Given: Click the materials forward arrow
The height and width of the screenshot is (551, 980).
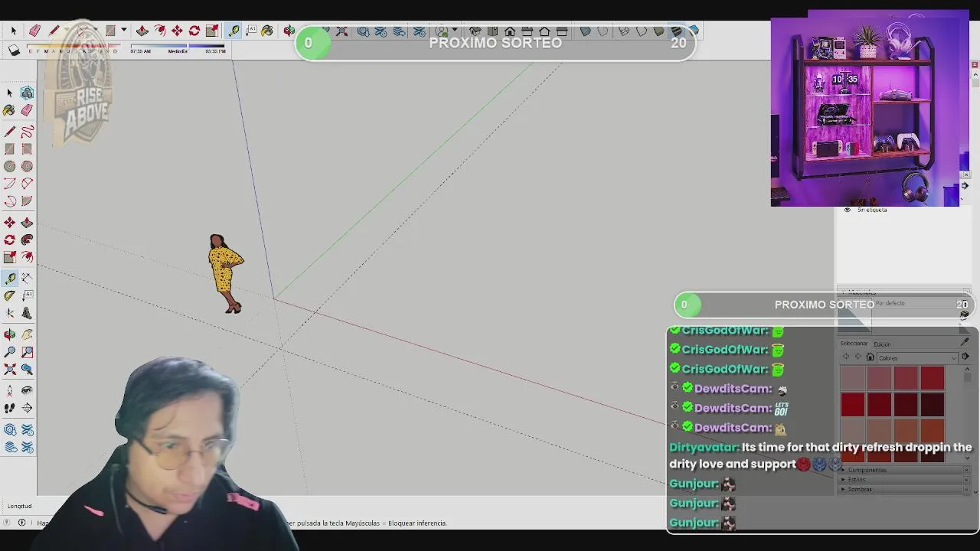Looking at the screenshot, I should [x=857, y=357].
